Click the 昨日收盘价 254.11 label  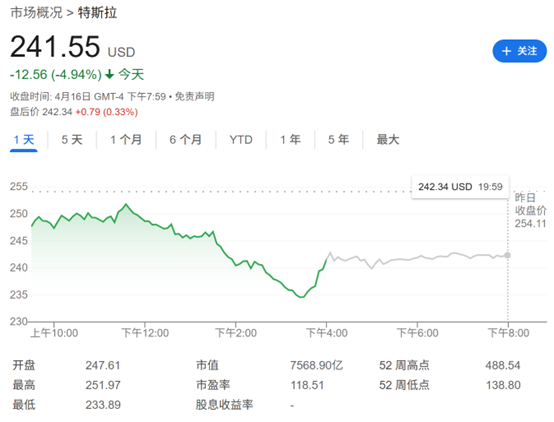click(x=530, y=210)
